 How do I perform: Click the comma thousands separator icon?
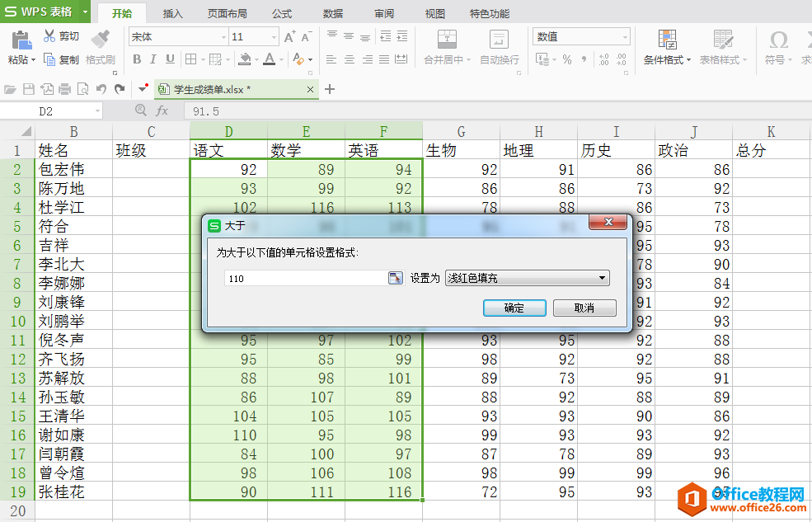(584, 59)
